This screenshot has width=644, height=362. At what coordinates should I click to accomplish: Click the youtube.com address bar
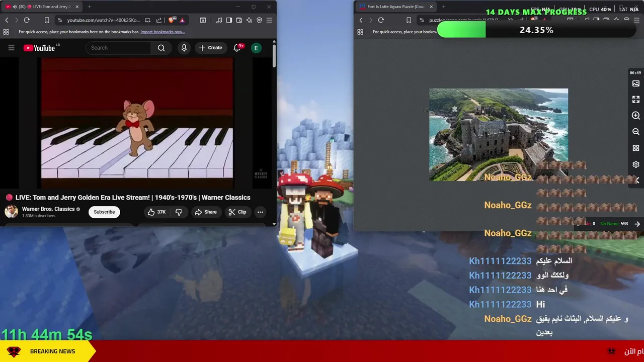click(103, 20)
